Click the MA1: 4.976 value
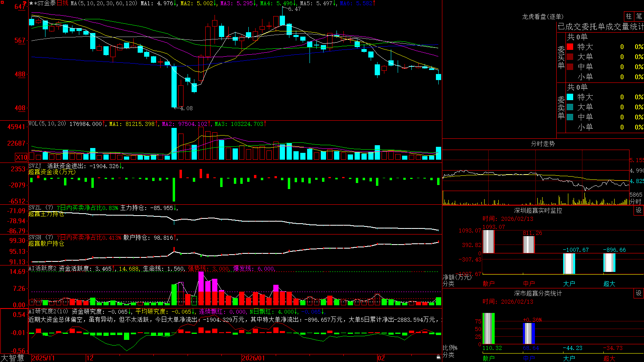 point(159,3)
